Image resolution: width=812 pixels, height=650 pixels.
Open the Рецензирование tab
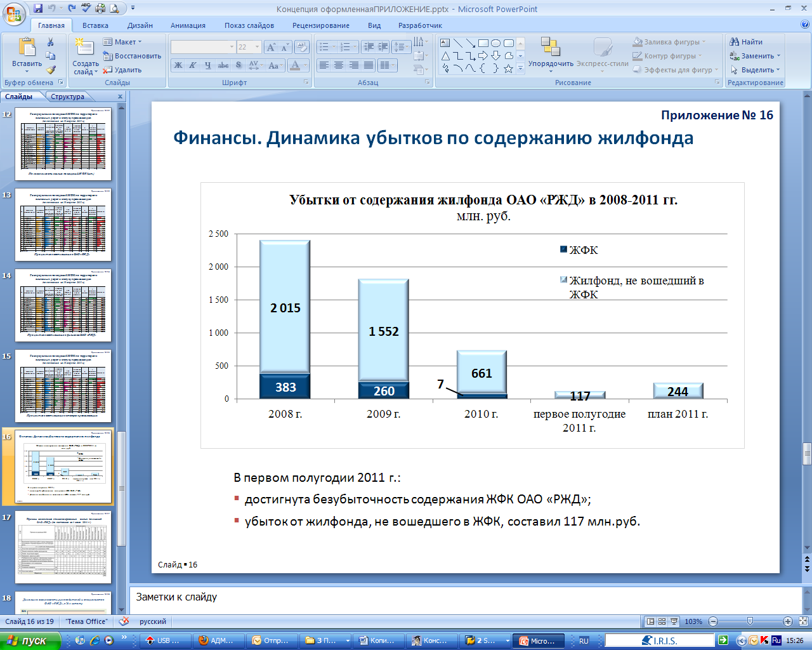click(321, 25)
